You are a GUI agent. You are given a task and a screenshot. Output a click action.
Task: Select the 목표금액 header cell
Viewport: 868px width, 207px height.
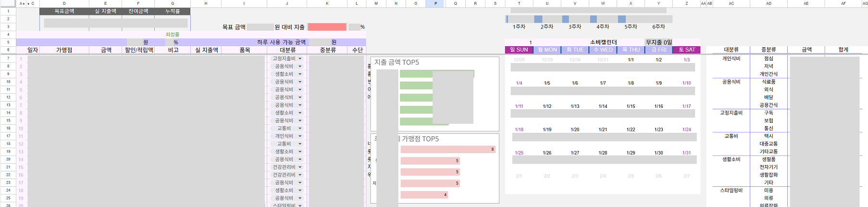tap(64, 11)
